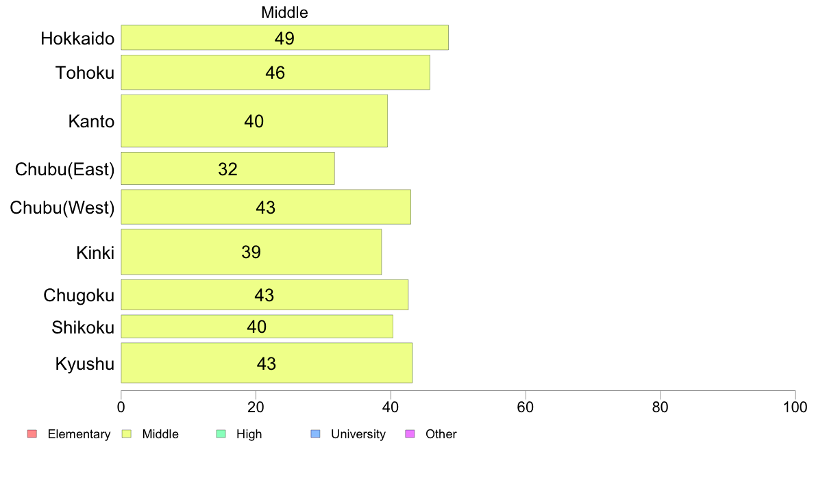This screenshot has width=814, height=504.
Task: Select the Chubu(East) bar showing 32
Action: point(227,168)
